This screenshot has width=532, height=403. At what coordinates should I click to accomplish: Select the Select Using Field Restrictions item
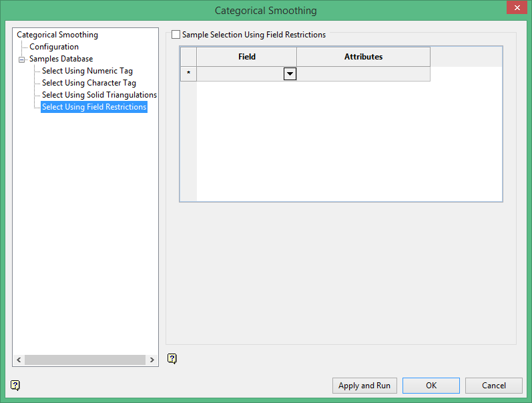94,107
